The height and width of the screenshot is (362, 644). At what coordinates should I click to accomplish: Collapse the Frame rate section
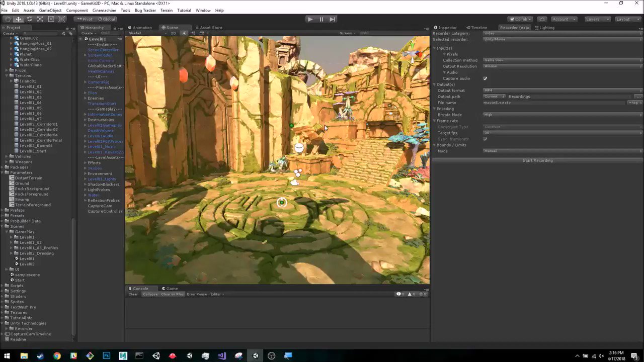tap(435, 121)
